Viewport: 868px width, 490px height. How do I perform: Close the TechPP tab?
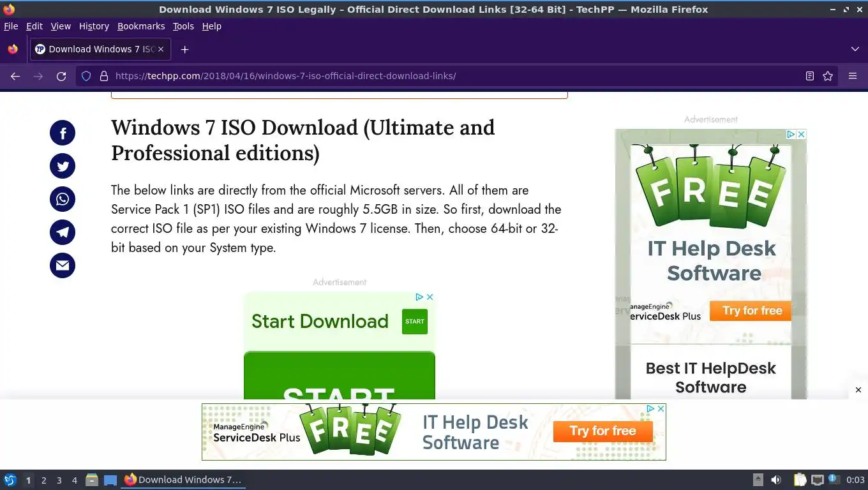coord(161,49)
